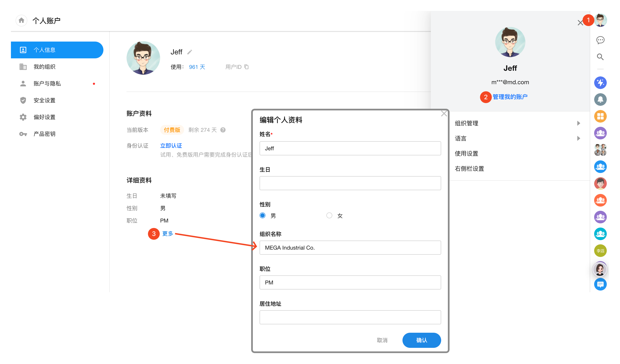Viewport: 620px width, 364px height.
Task: Click the blue 确认 button
Action: click(x=421, y=340)
